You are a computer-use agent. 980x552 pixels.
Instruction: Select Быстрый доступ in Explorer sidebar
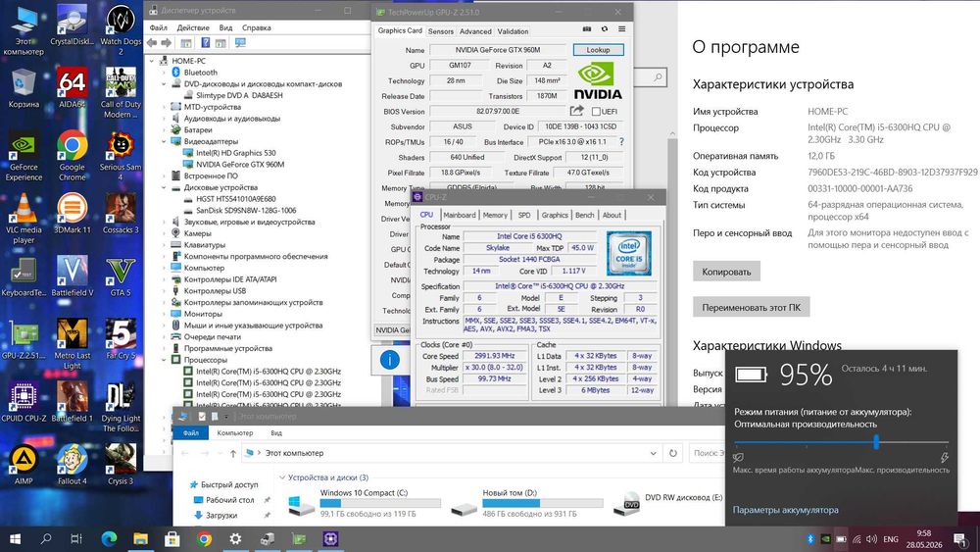(x=228, y=484)
